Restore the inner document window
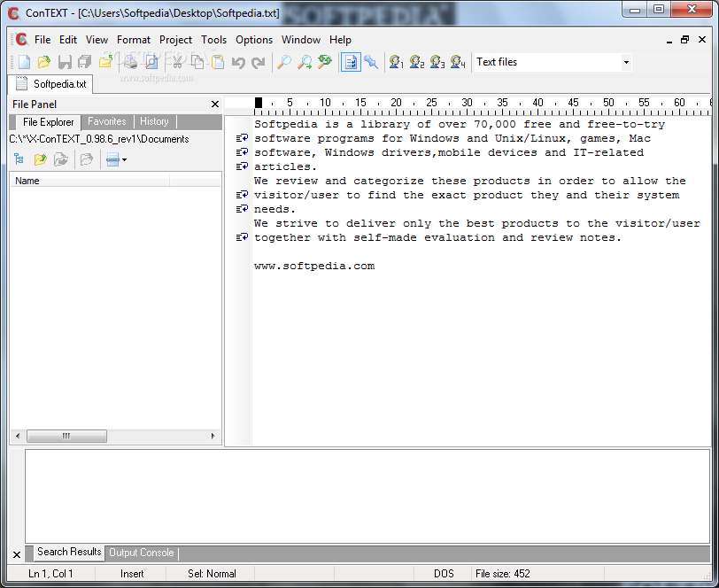719x588 pixels. click(x=684, y=40)
